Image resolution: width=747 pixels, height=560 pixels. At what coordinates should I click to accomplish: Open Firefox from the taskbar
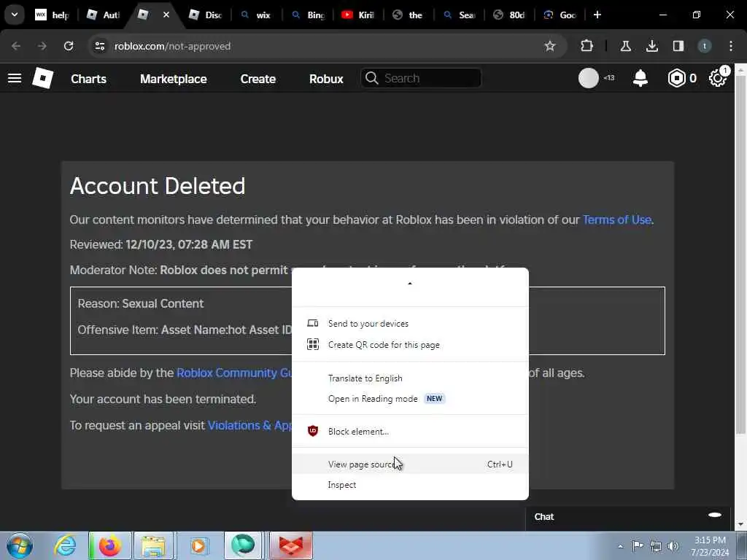click(x=109, y=545)
